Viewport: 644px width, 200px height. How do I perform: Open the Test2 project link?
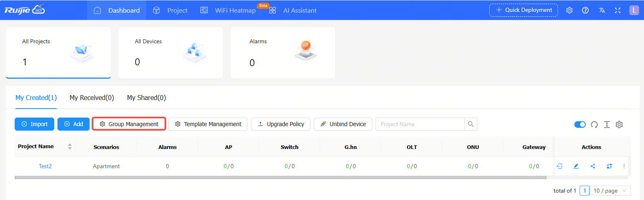pos(45,166)
